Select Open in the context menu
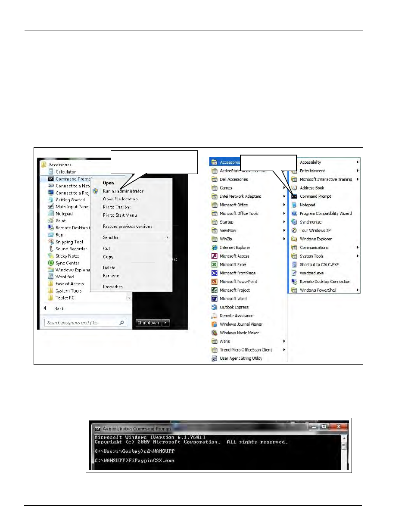Image resolution: width=411 pixels, height=532 pixels. coord(108,183)
